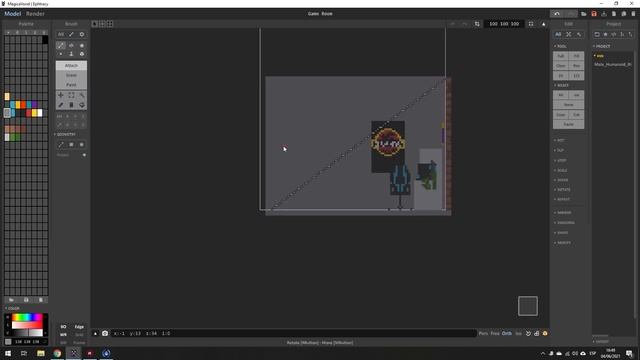Select Male_Humanoid file in project list
The height and width of the screenshot is (360, 640).
coord(613,64)
